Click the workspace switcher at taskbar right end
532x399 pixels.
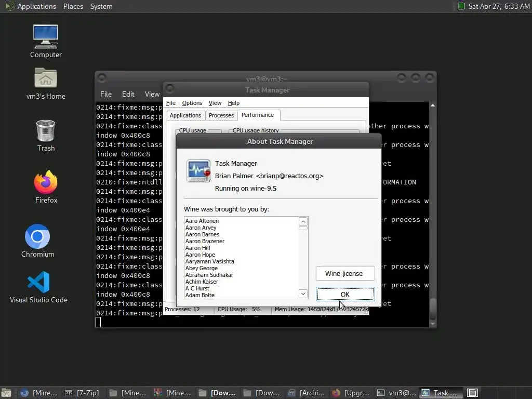click(x=472, y=393)
